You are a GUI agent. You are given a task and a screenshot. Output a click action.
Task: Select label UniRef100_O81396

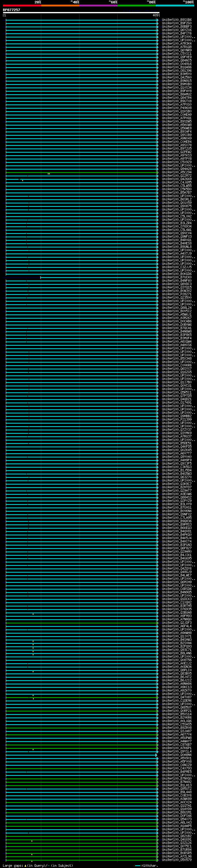coord(176,71)
